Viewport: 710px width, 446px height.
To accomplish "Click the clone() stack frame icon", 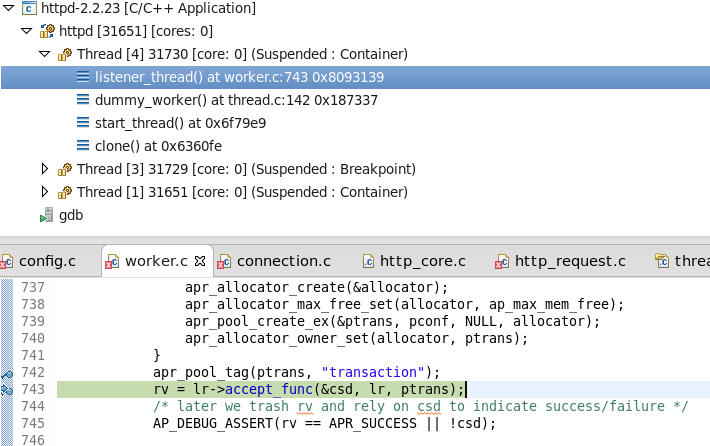I will coord(83,146).
